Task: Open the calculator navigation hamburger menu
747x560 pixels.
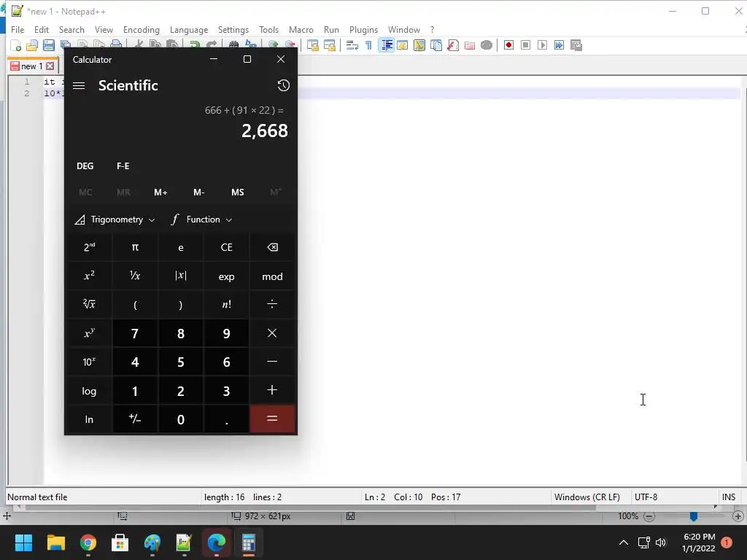Action: coord(79,86)
